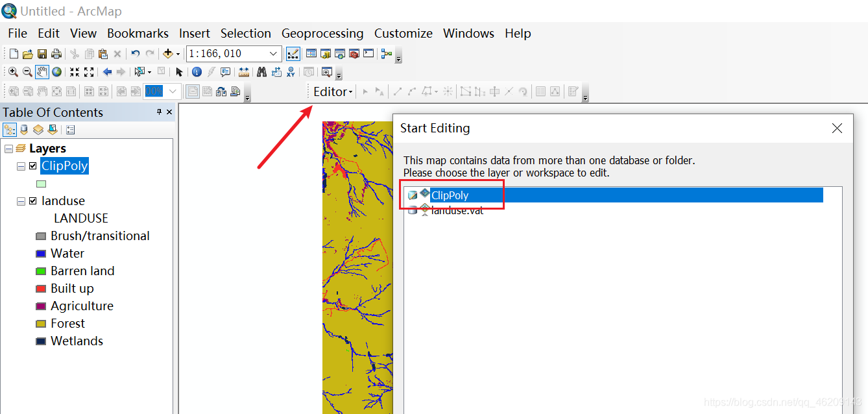The width and height of the screenshot is (868, 414).
Task: Toggle ClipPoly layer visibility checkbox
Action: click(33, 166)
